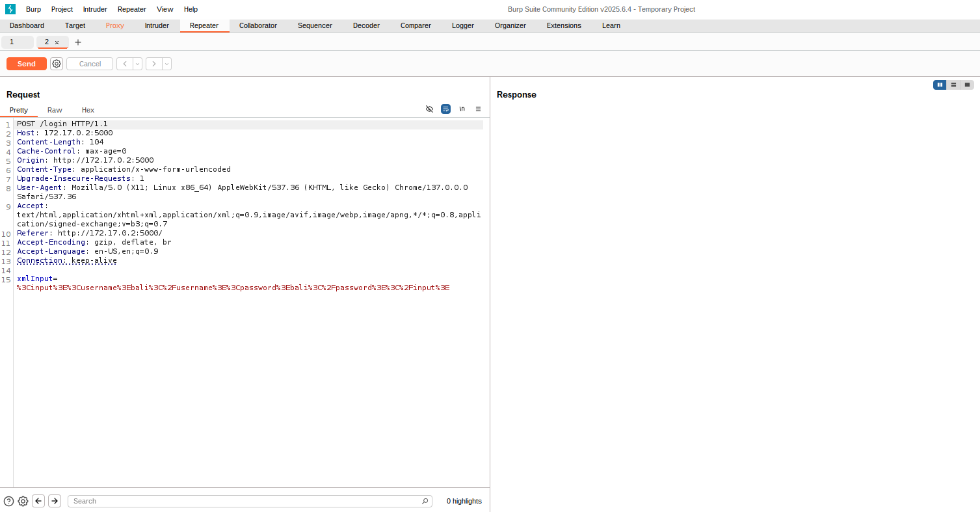Jump to previous search match arrow
This screenshot has width=980, height=512.
tap(38, 501)
